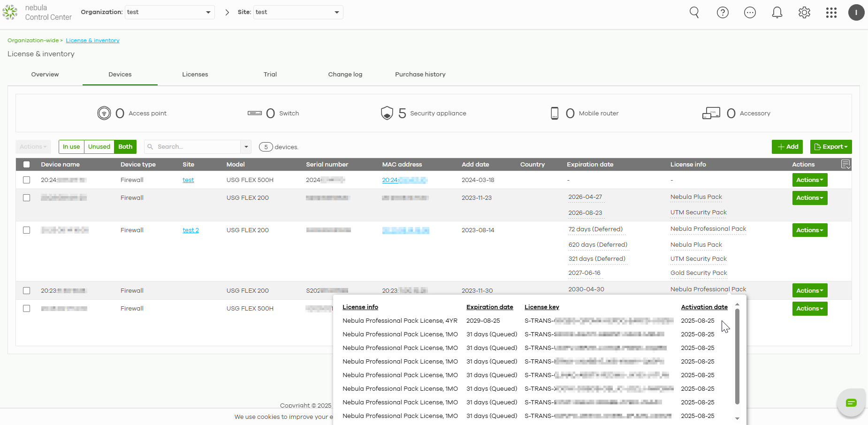Click the Accessory device icon
This screenshot has width=868, height=425.
711,113
